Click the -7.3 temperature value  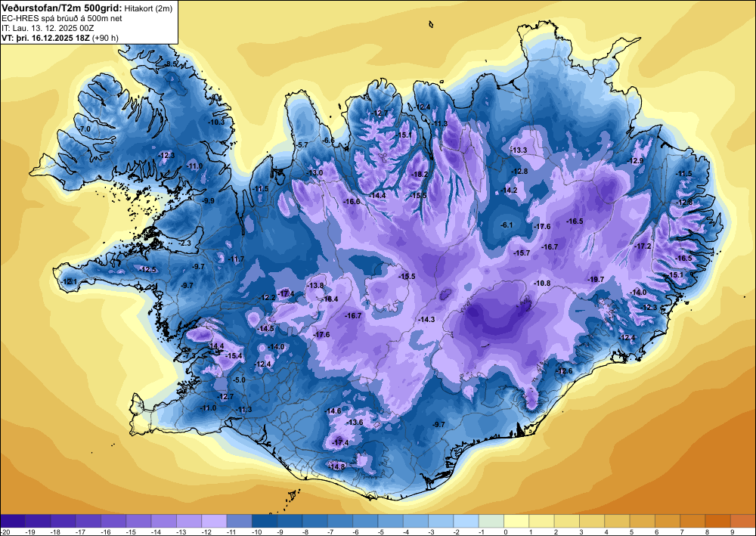coord(190,356)
